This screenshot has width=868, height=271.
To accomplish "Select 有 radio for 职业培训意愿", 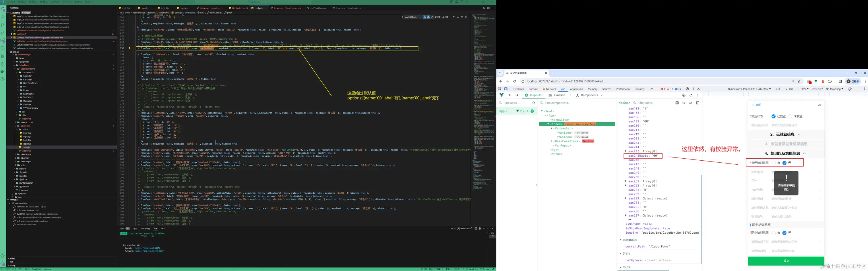I will (x=773, y=233).
